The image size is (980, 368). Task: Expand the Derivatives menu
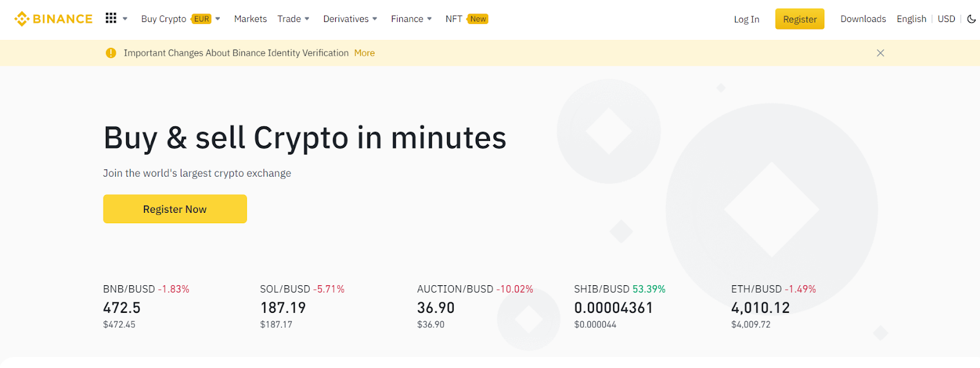(x=350, y=19)
